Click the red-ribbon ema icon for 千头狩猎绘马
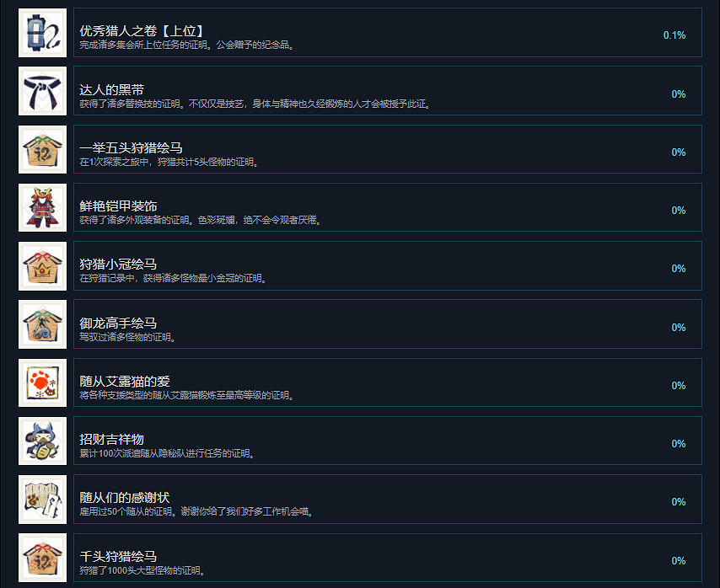 (42, 558)
